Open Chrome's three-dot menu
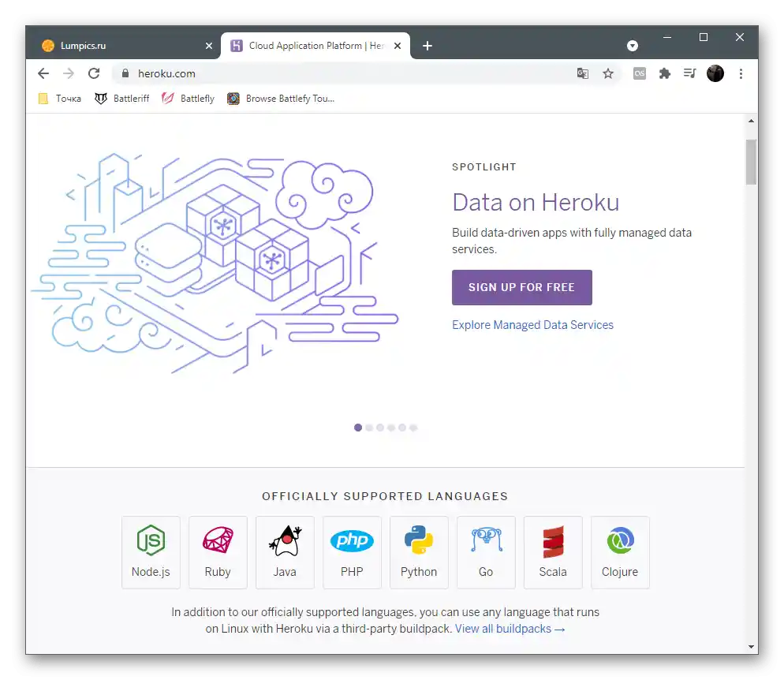This screenshot has width=784, height=680. point(741,74)
